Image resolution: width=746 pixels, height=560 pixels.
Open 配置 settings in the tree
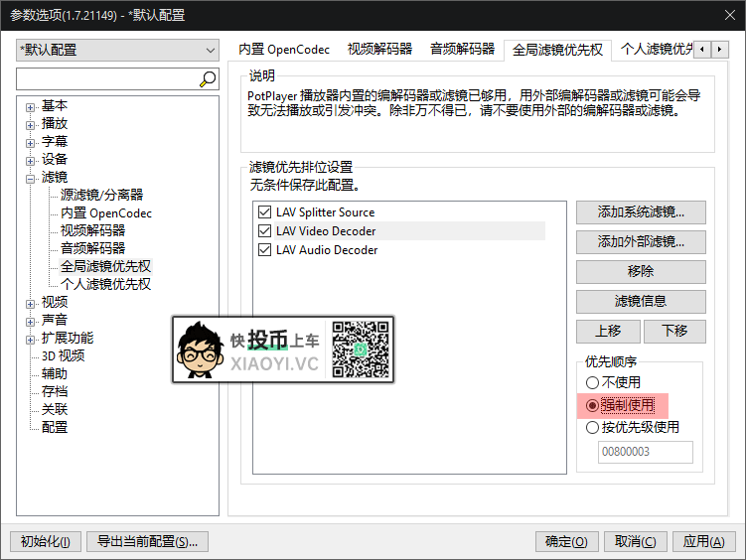point(55,427)
